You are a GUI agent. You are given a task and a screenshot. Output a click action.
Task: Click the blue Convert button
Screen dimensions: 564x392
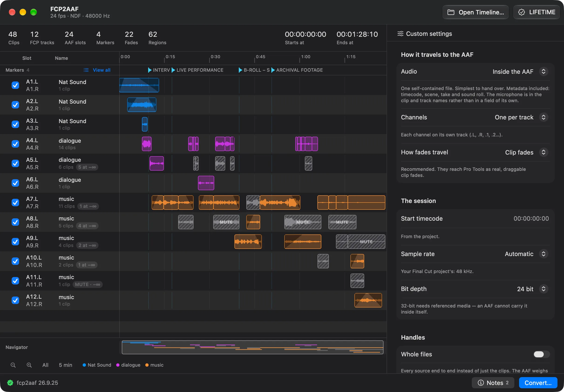[x=538, y=383]
